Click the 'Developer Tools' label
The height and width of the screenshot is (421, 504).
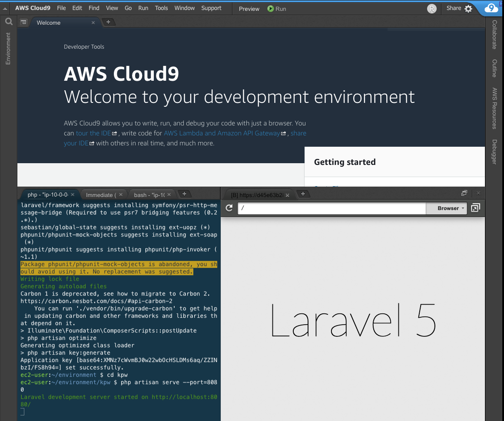84,47
